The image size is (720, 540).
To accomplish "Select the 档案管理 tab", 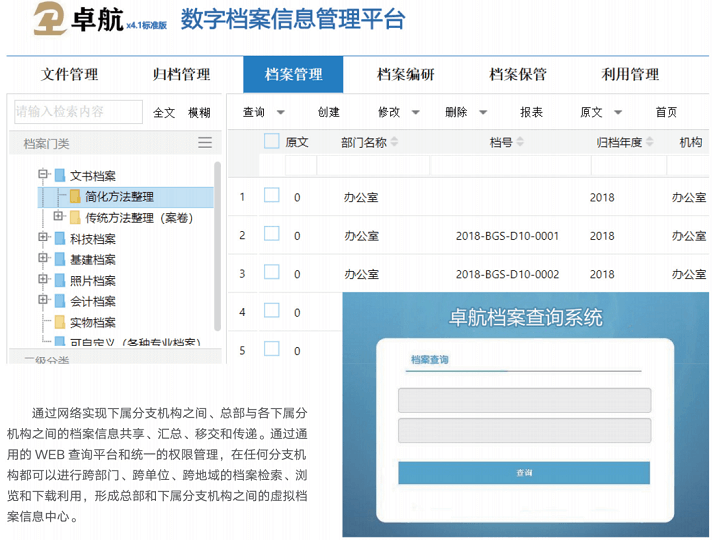I will pyautogui.click(x=293, y=74).
